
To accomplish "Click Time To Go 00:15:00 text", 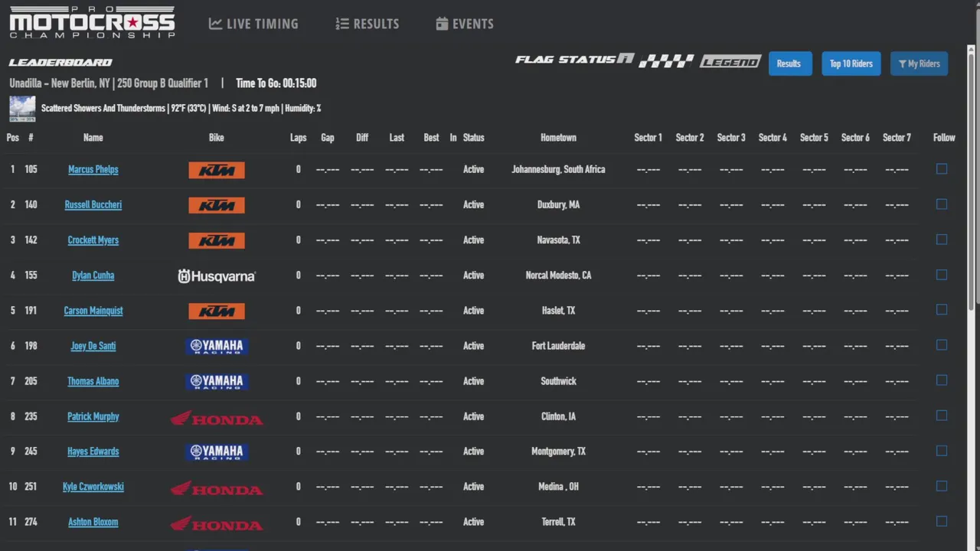I will [276, 83].
